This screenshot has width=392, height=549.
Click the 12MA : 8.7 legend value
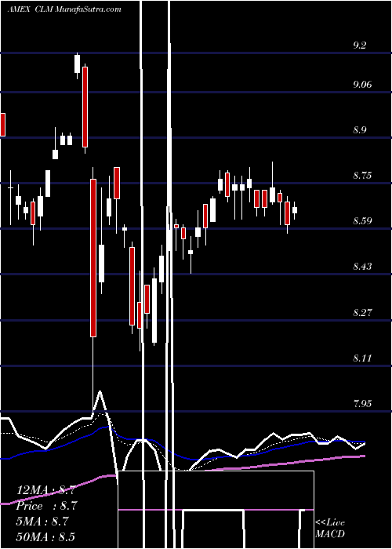coord(45,490)
